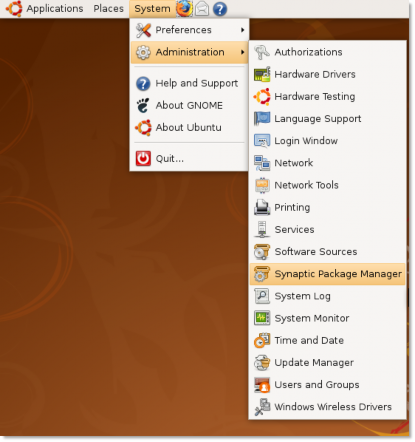Open Synaptic Package Manager via its icon
Screen dimensions: 415x442
pos(262,274)
